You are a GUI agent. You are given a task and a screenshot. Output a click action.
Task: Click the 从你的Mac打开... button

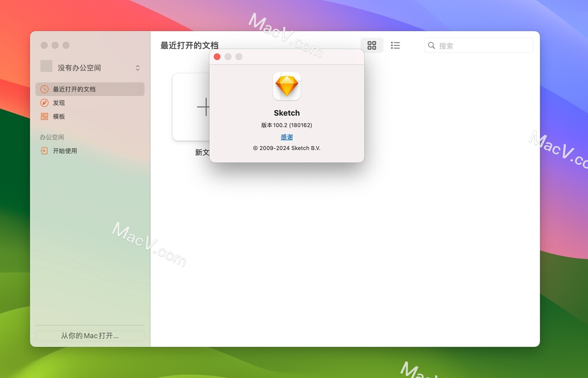(x=90, y=336)
